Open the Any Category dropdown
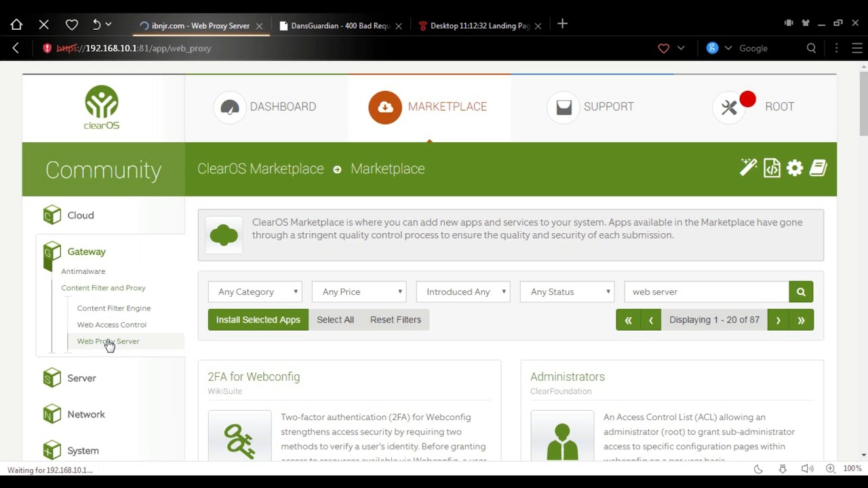Image resolution: width=868 pixels, height=488 pixels. [255, 292]
